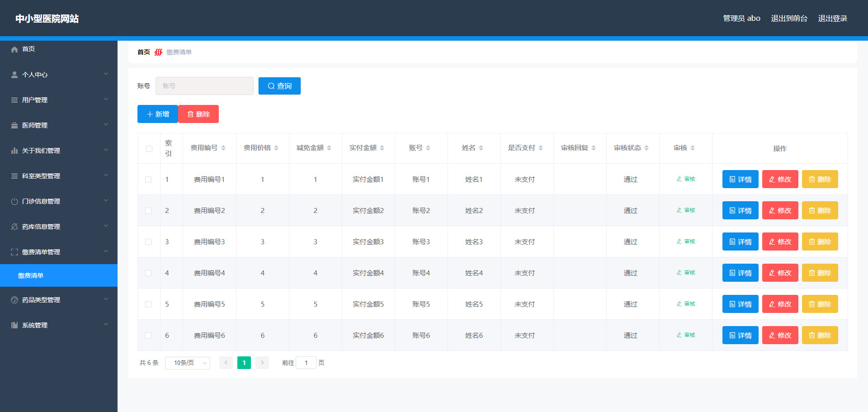Screen dimensions: 868x412
Task: Open the 10条/页 page size dropdown
Action: point(188,363)
